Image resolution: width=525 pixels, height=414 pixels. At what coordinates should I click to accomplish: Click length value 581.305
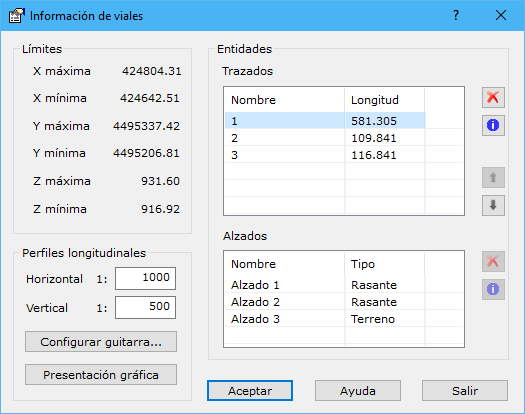point(374,121)
